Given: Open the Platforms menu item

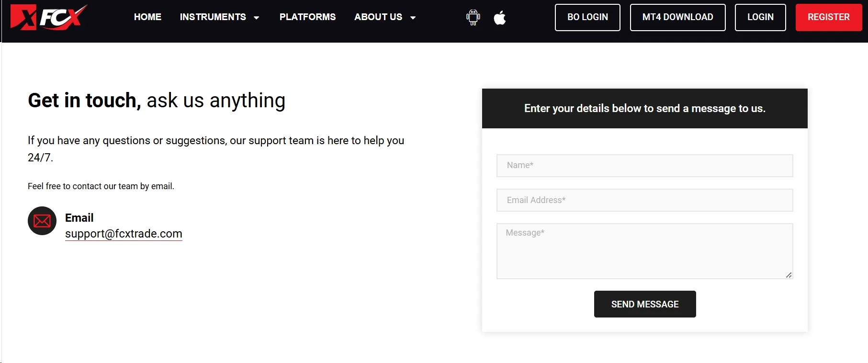Looking at the screenshot, I should [307, 17].
